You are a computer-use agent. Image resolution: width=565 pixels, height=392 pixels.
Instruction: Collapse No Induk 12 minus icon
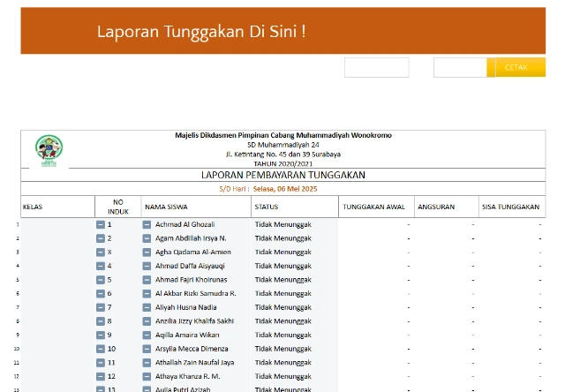(x=101, y=376)
